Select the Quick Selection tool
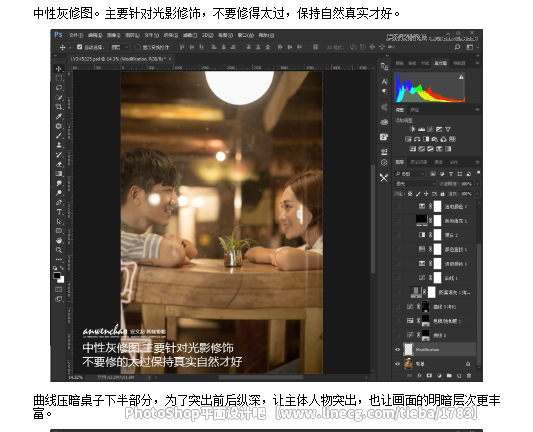Viewport: 533px width, 432px height. tap(59, 97)
